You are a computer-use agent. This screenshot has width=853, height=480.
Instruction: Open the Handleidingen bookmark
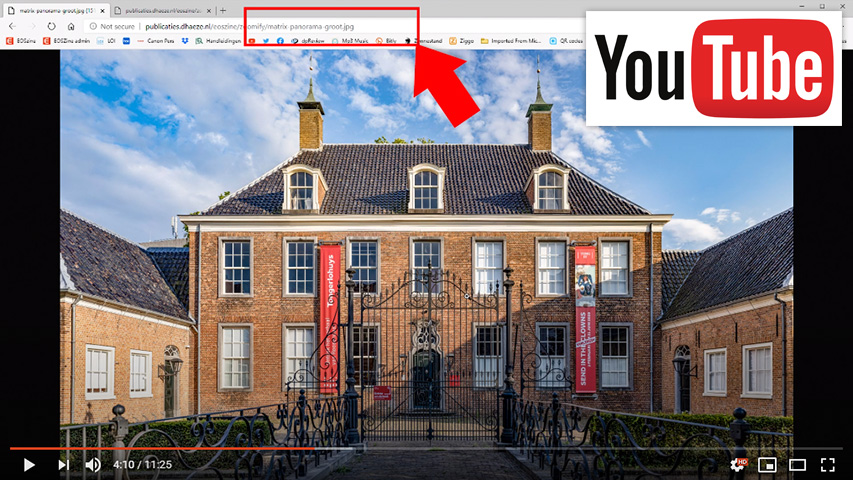tap(219, 41)
